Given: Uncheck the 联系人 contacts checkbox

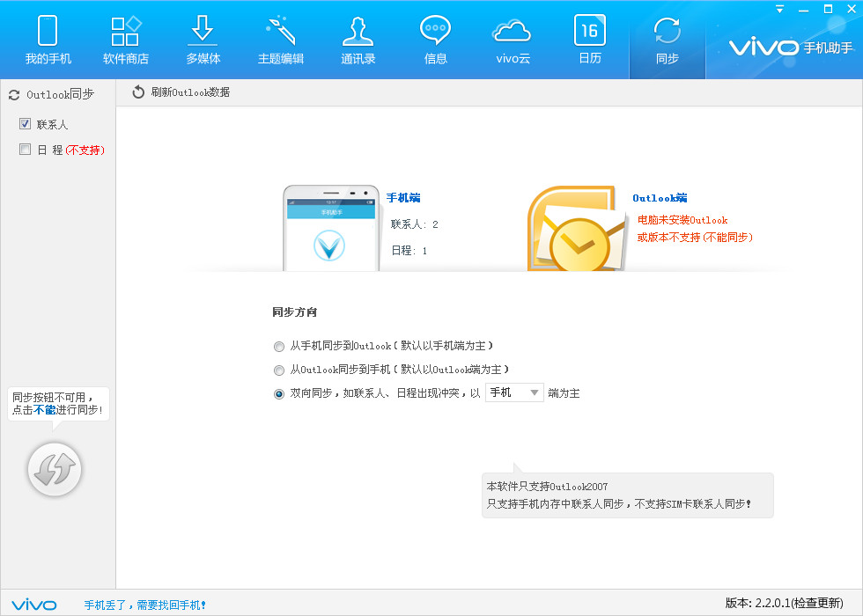Looking at the screenshot, I should pyautogui.click(x=24, y=123).
